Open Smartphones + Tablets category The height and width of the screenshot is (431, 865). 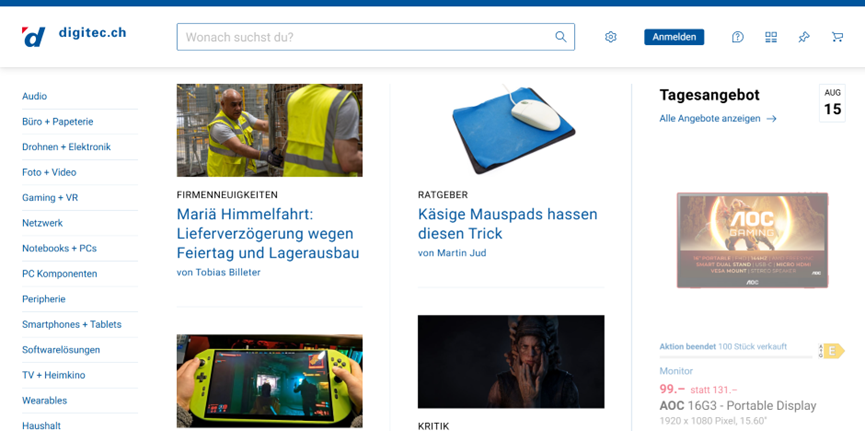click(x=72, y=324)
